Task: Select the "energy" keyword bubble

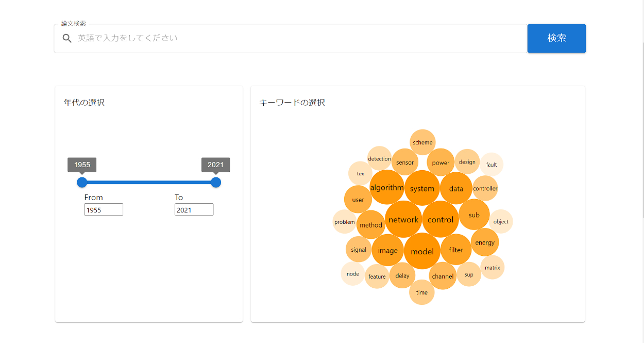Action: (x=485, y=242)
